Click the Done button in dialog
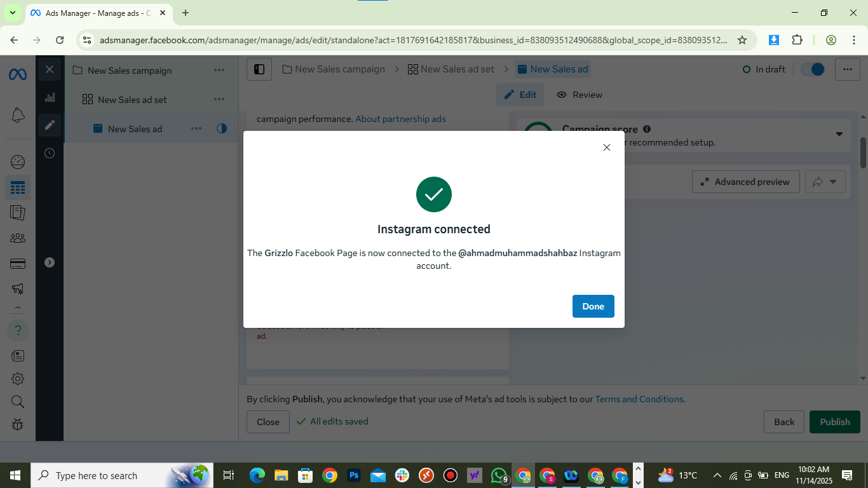The height and width of the screenshot is (488, 868). (x=593, y=306)
